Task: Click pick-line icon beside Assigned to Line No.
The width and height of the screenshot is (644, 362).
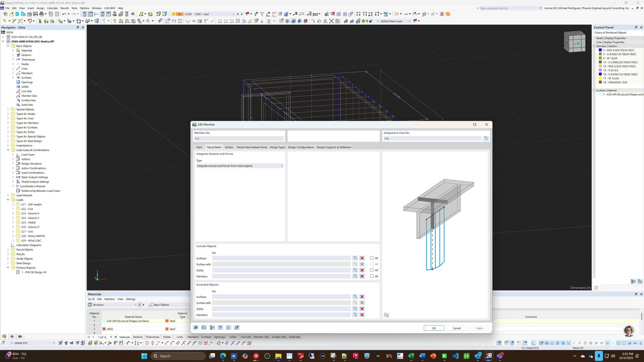Action: (486, 138)
